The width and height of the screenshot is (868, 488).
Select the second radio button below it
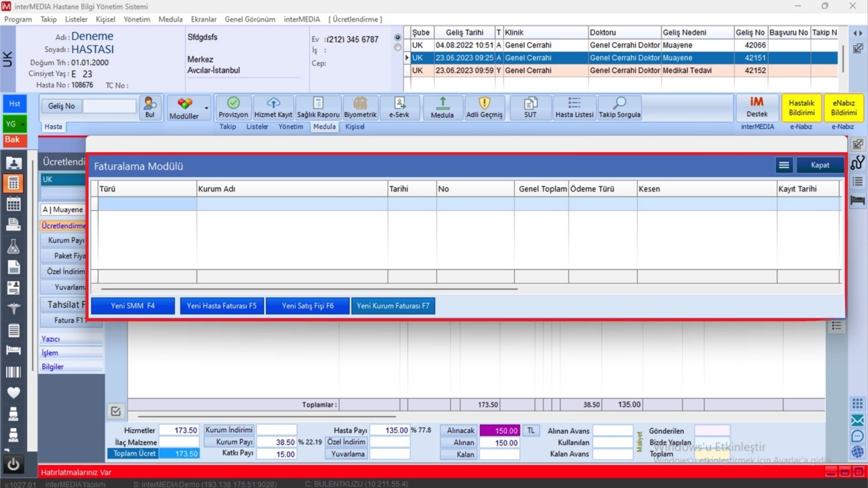point(397,47)
